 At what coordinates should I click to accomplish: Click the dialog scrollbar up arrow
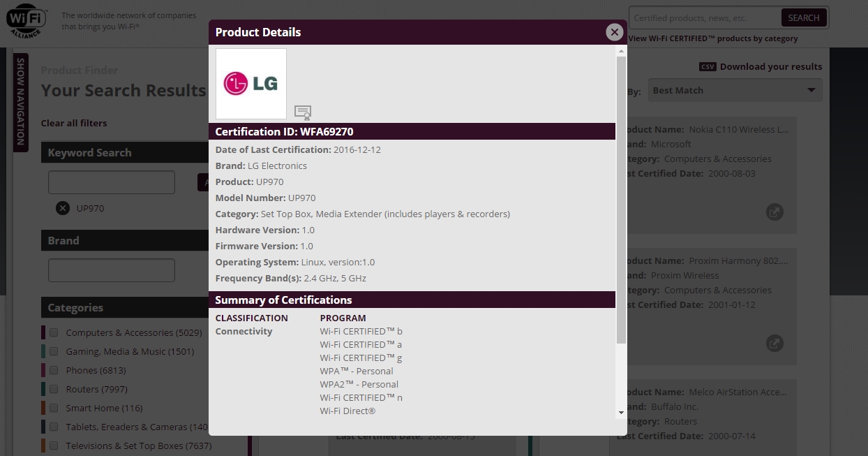point(621,50)
